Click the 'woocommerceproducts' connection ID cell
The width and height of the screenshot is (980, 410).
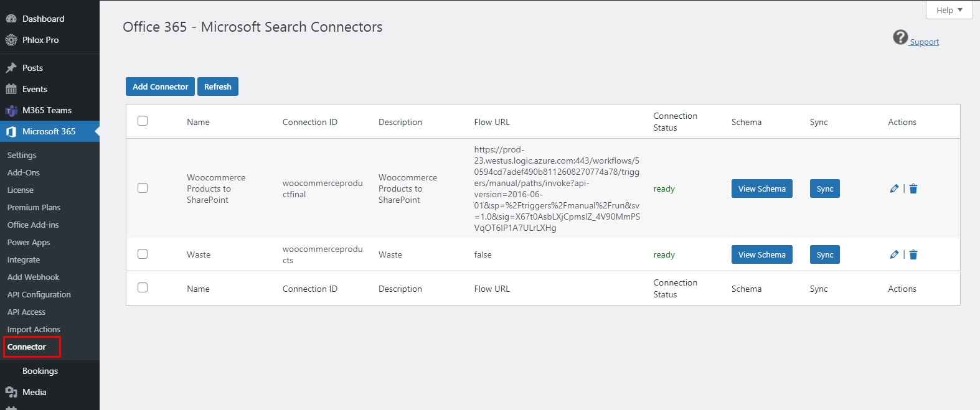(323, 254)
